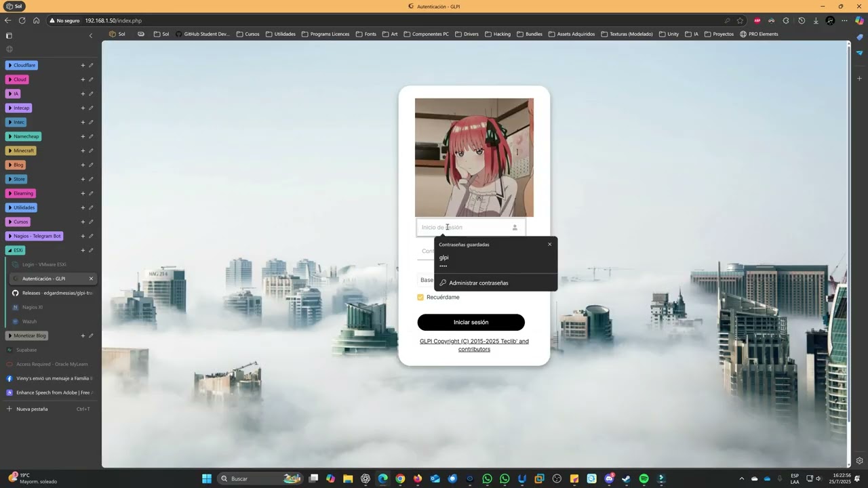Open the browser settings and more menu

point(844,20)
